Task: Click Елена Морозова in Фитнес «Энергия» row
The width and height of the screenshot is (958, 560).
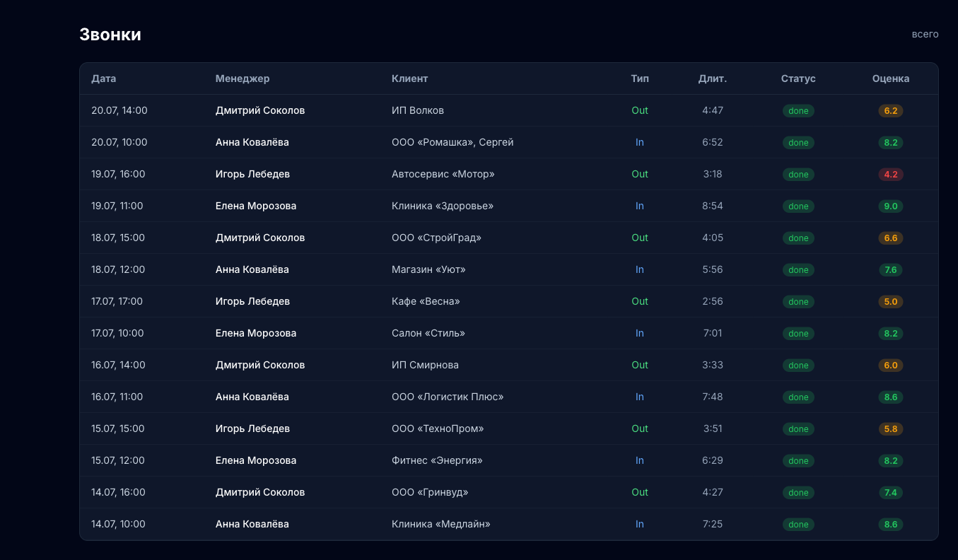Action: click(256, 460)
